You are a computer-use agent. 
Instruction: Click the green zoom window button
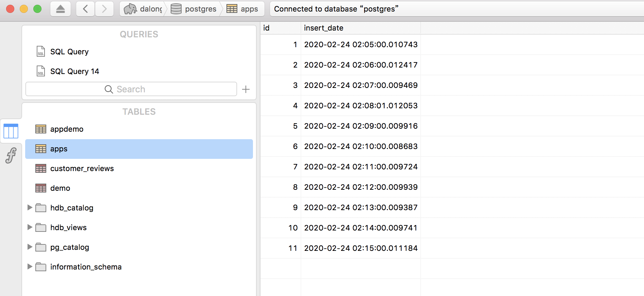click(x=37, y=9)
